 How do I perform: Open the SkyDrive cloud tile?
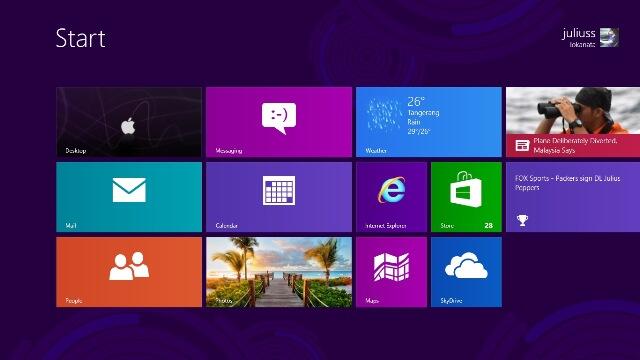pyautogui.click(x=466, y=272)
